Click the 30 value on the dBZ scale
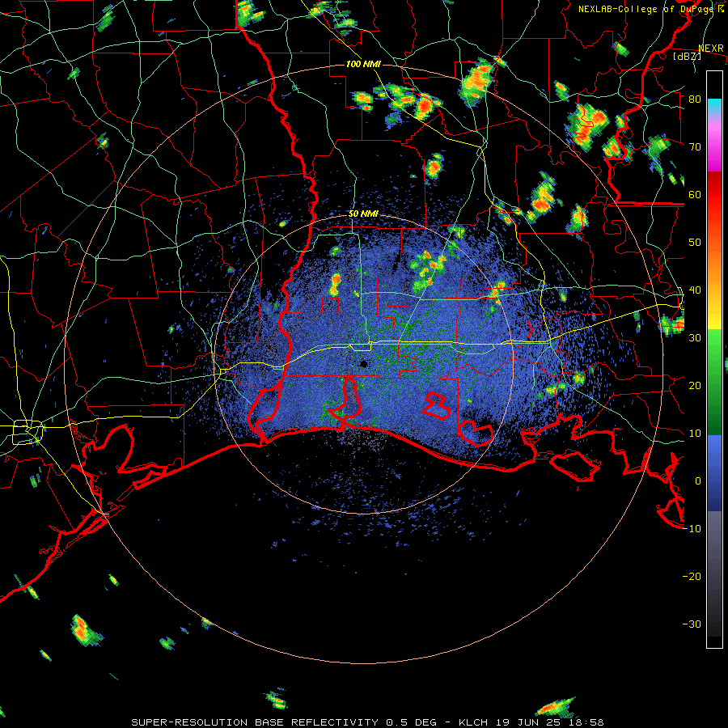 (695, 338)
